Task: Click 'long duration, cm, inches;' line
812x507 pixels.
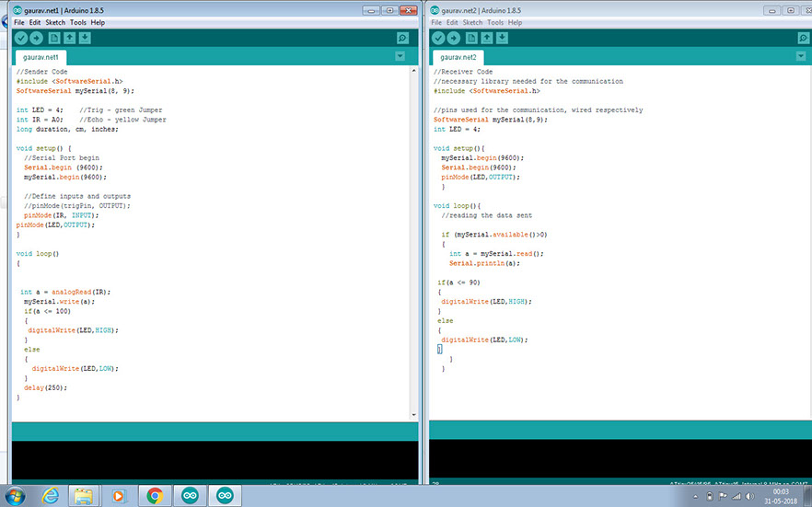Action: click(x=67, y=130)
